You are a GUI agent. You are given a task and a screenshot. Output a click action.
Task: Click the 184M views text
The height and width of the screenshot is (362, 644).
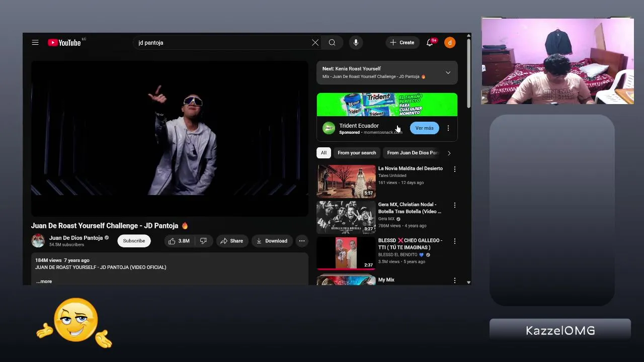tap(48, 260)
